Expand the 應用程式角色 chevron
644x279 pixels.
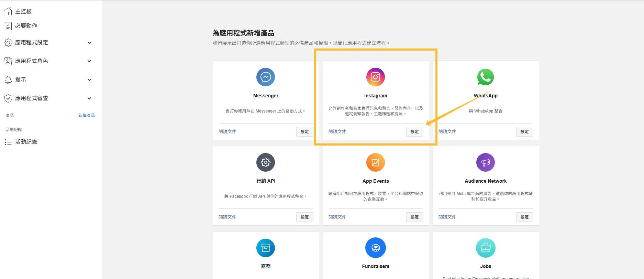click(89, 61)
